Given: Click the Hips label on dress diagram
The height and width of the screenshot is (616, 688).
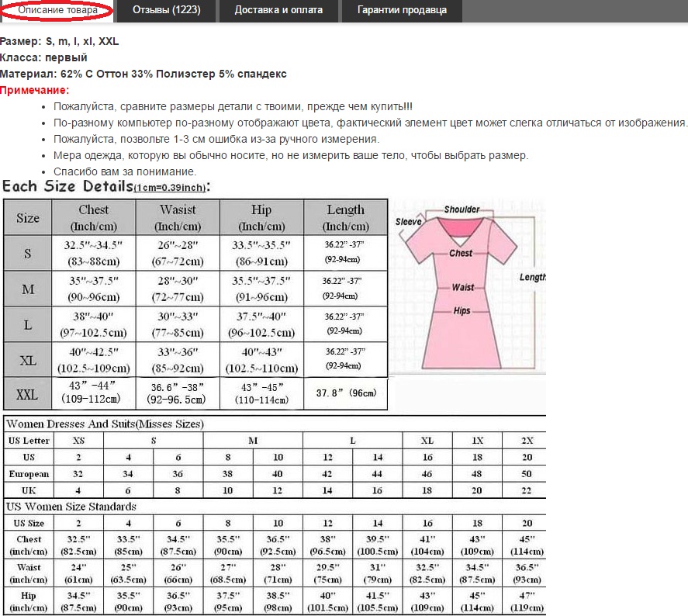Looking at the screenshot, I should pyautogui.click(x=462, y=310).
